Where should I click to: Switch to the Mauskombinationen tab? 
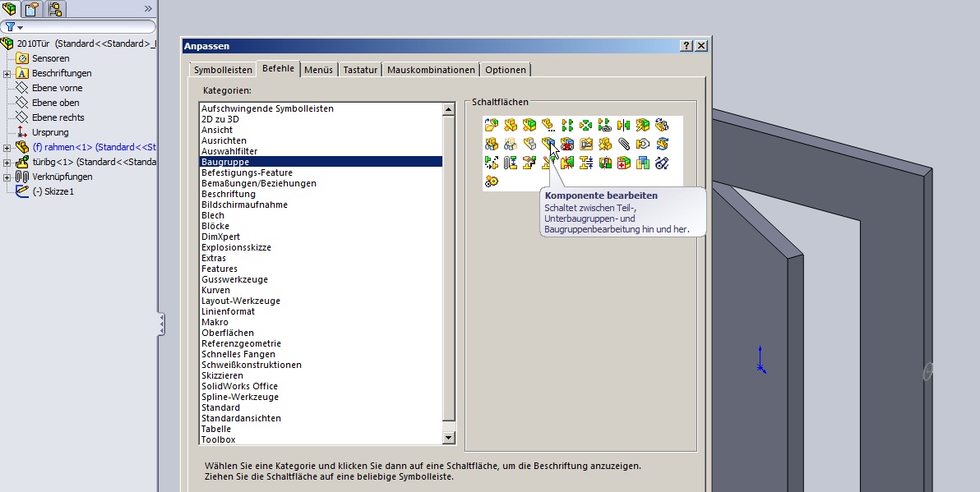click(432, 70)
